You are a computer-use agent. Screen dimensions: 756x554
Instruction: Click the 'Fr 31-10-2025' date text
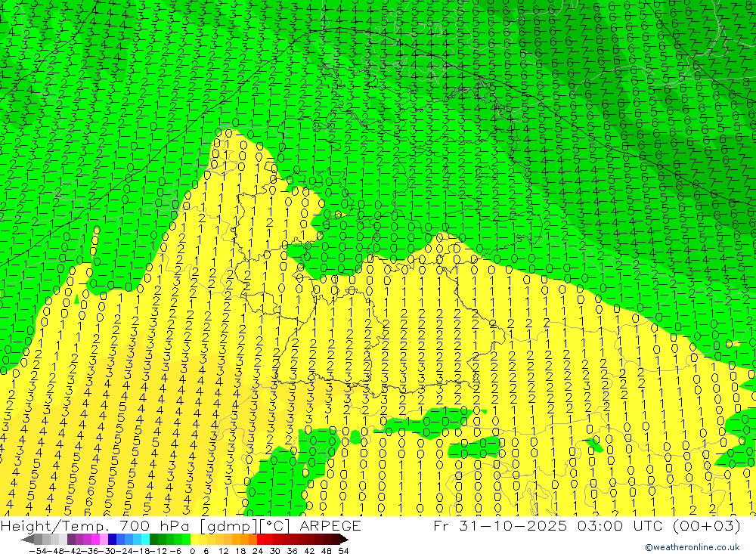(500, 526)
